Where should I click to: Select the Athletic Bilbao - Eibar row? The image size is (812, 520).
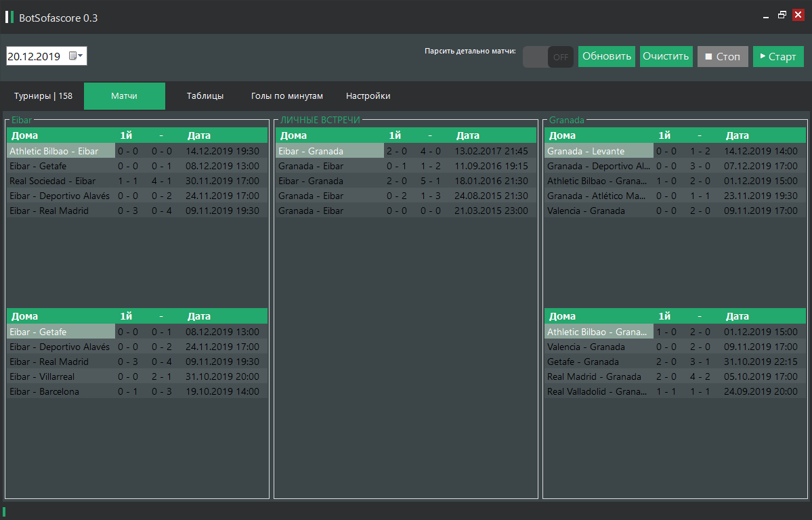(61, 151)
